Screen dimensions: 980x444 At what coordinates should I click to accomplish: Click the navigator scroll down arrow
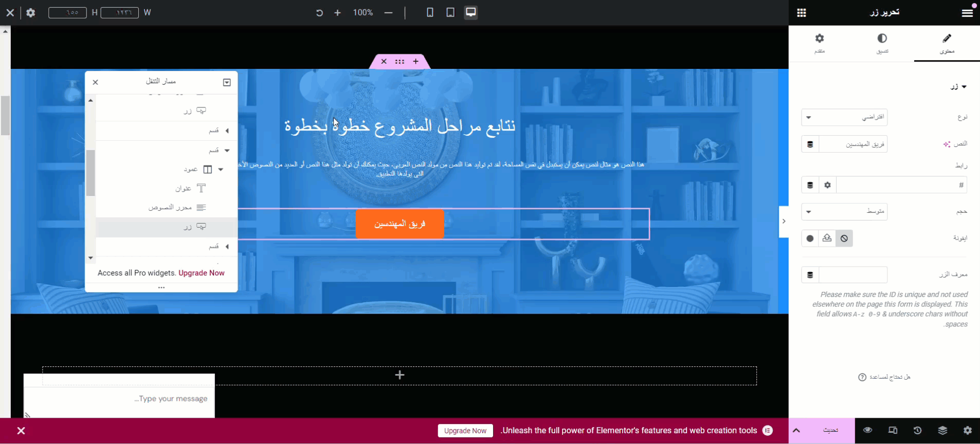pyautogui.click(x=90, y=258)
